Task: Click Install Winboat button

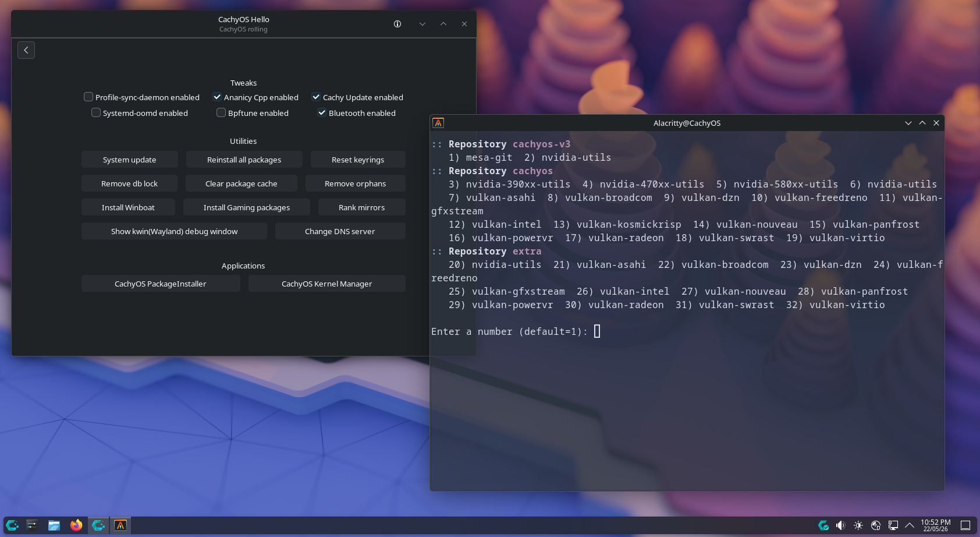Action: [x=128, y=207]
